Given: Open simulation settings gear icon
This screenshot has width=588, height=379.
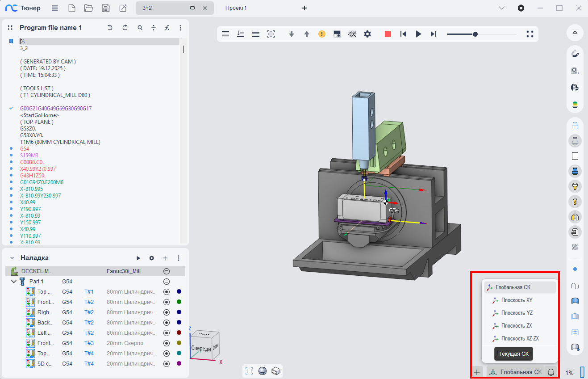Looking at the screenshot, I should (x=367, y=34).
